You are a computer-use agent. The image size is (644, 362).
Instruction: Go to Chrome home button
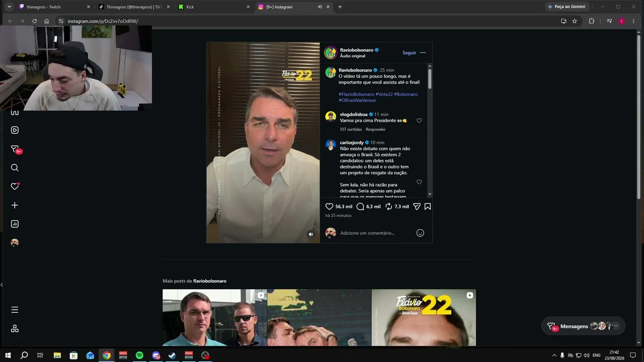[46, 21]
